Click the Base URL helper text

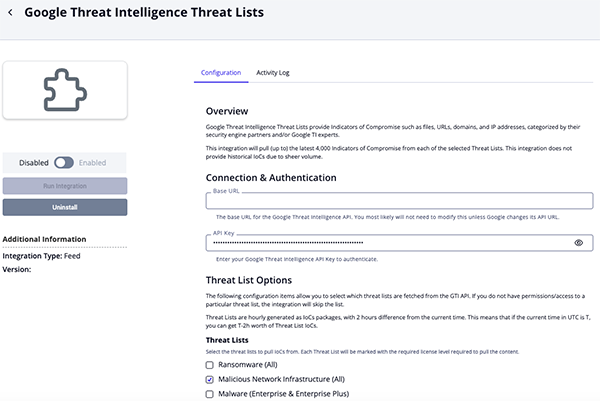[x=387, y=217]
